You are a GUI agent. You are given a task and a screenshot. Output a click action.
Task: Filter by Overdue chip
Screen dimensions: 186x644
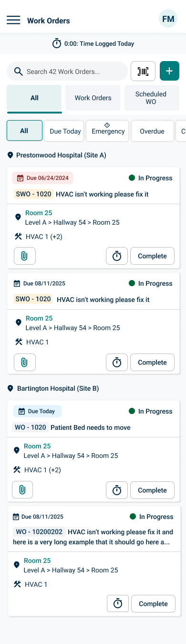pyautogui.click(x=152, y=131)
